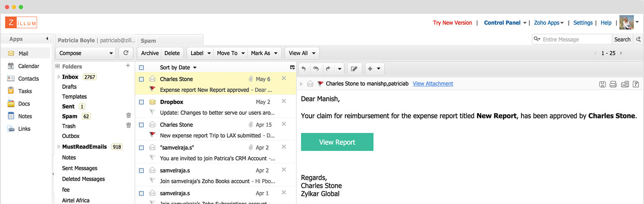Tick checkbox for Charles Stone May 6 email
Viewport: 644px width, 204px height.
pos(141,79)
